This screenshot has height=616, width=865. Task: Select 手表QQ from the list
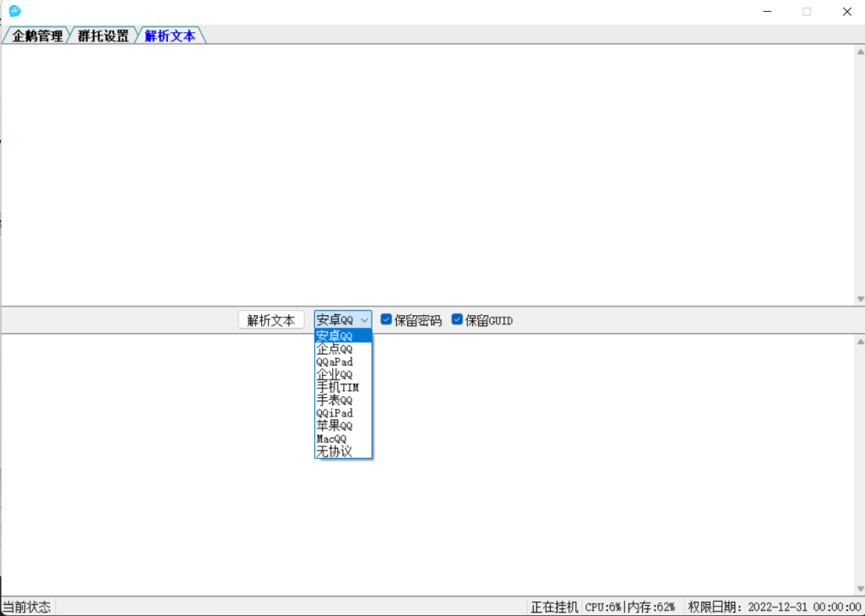pos(342,400)
